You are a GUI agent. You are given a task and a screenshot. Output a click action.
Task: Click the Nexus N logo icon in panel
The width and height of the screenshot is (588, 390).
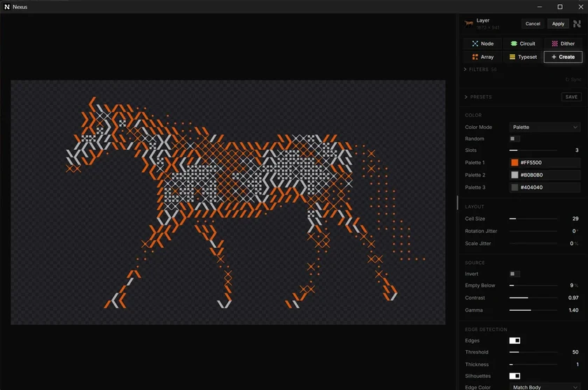[x=577, y=24]
